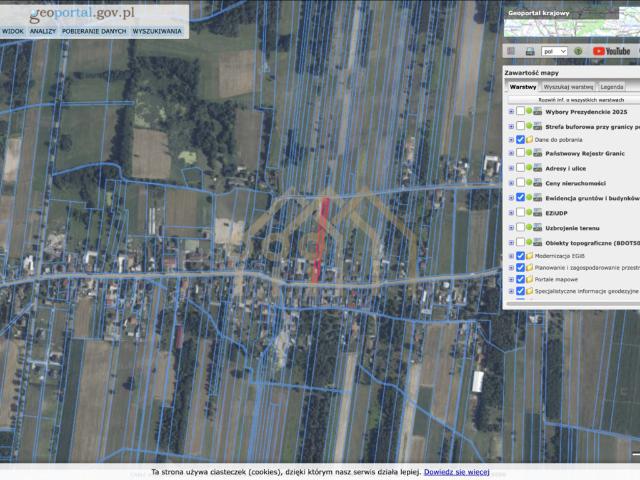Expand the Modernizacja EGiB group
This screenshot has height=480, width=640.
[x=511, y=256]
